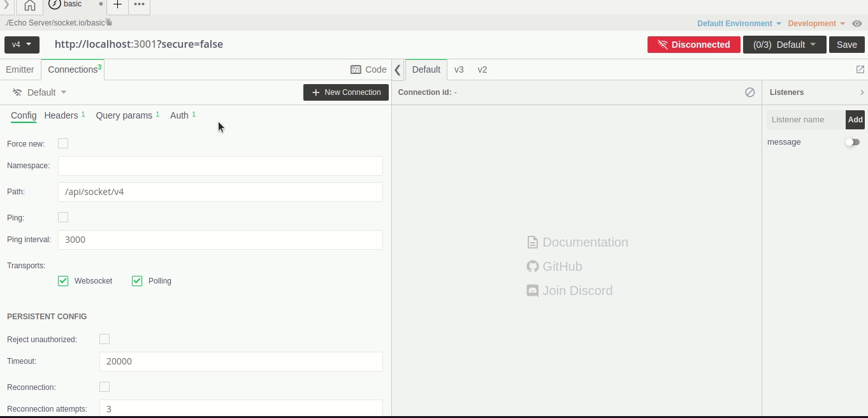Click the Disconnected button

coord(694,45)
